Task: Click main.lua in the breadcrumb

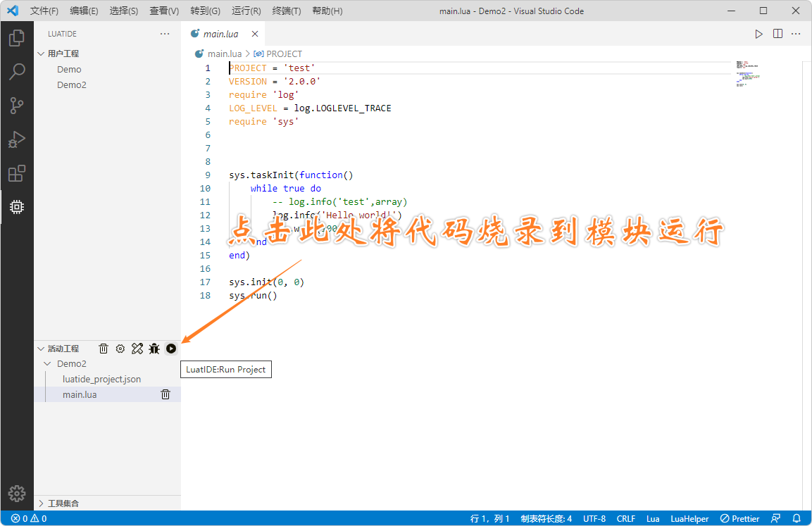Action: [x=224, y=54]
